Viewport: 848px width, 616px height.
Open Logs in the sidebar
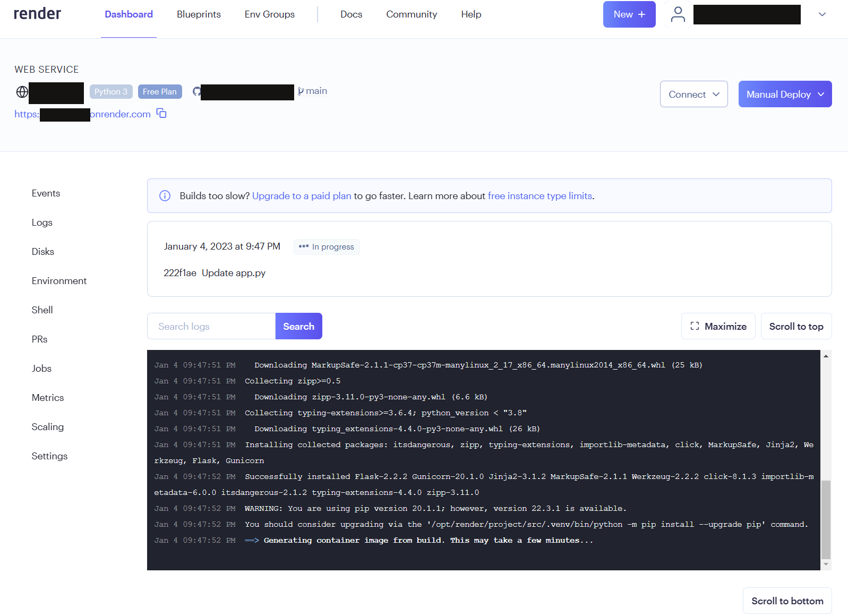(x=42, y=223)
